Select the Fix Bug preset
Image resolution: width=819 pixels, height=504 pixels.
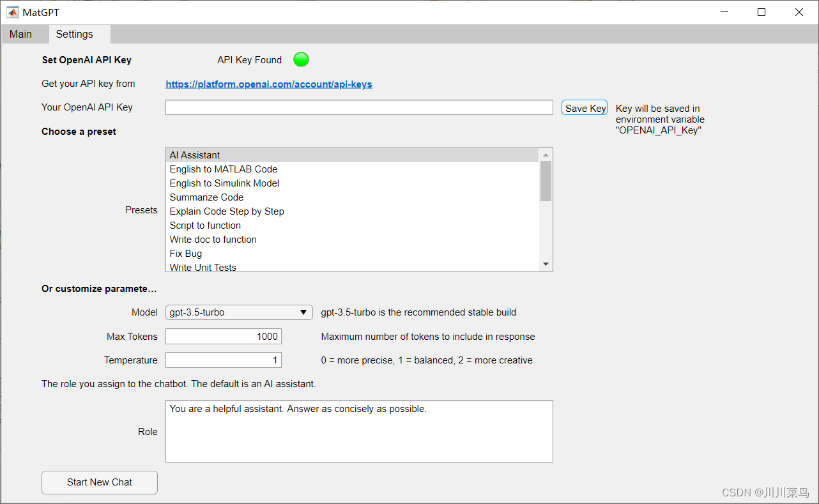(185, 253)
